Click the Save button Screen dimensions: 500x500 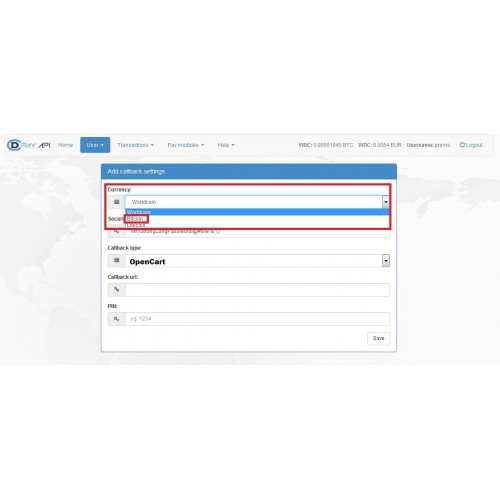[378, 338]
